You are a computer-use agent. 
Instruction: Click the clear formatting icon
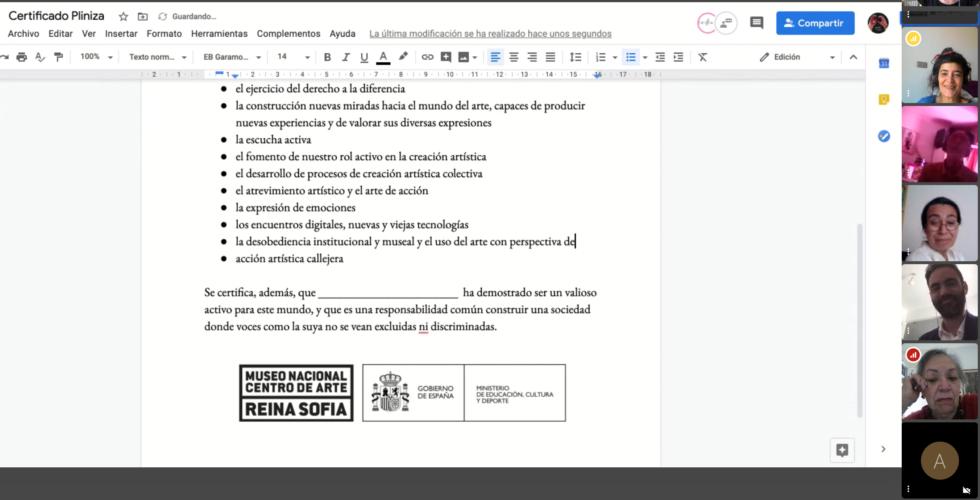click(702, 57)
